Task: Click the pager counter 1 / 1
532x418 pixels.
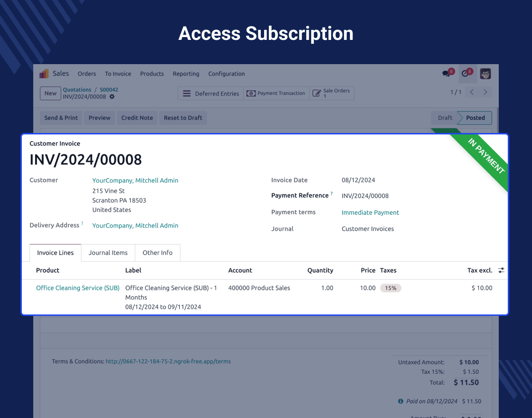Action: point(456,92)
